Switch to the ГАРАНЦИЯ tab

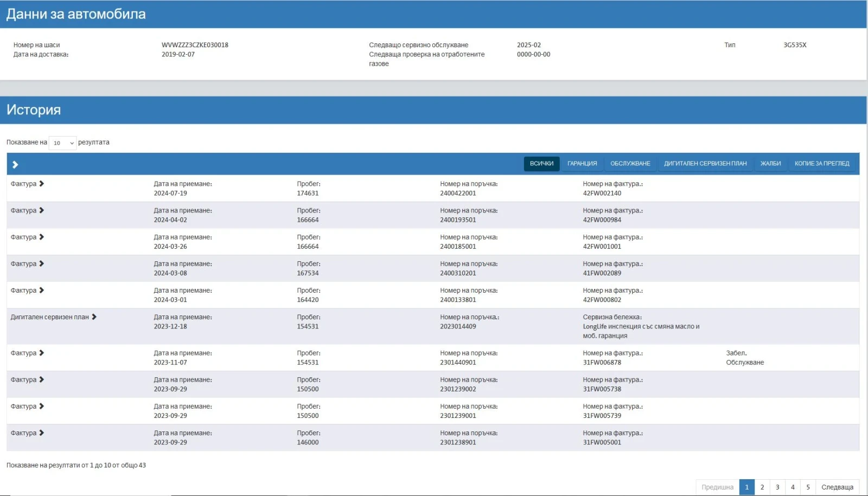582,164
